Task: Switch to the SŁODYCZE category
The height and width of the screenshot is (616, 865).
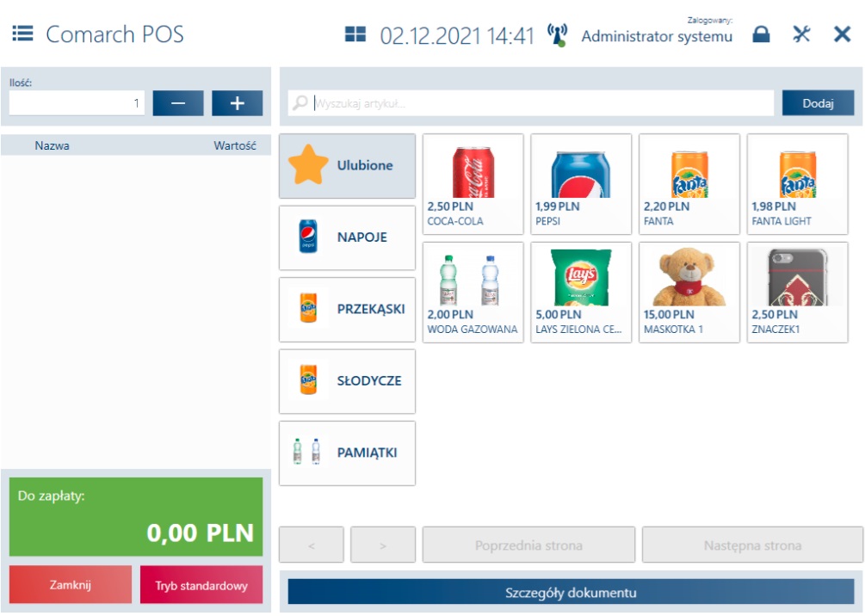Action: tap(347, 381)
